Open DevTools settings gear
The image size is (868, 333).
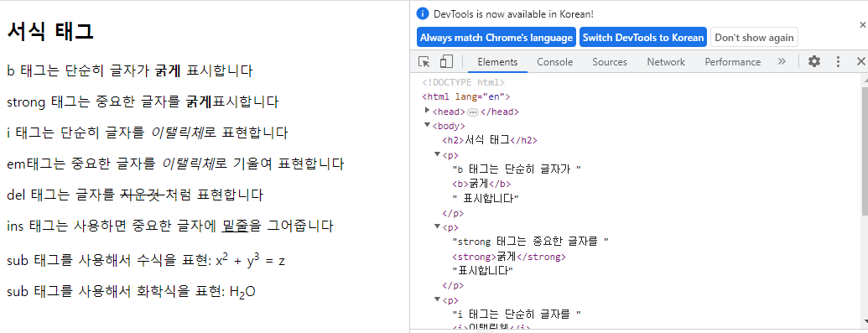813,61
